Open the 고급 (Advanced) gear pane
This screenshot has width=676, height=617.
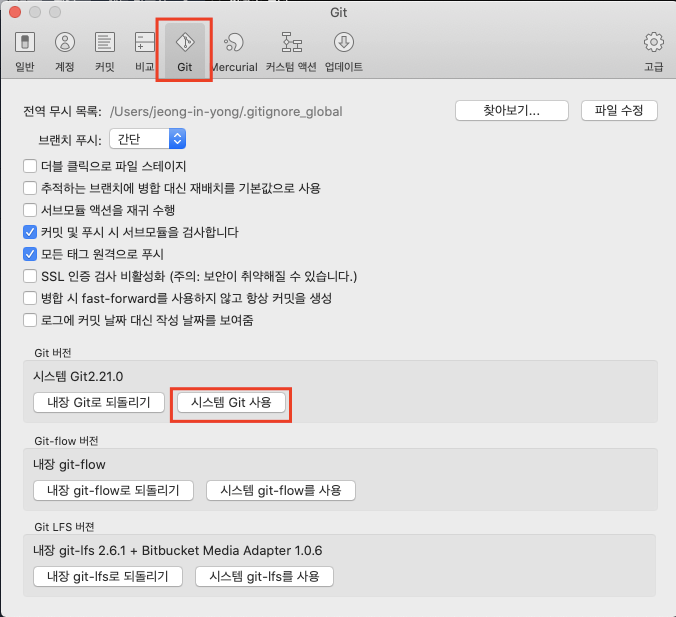[x=654, y=51]
